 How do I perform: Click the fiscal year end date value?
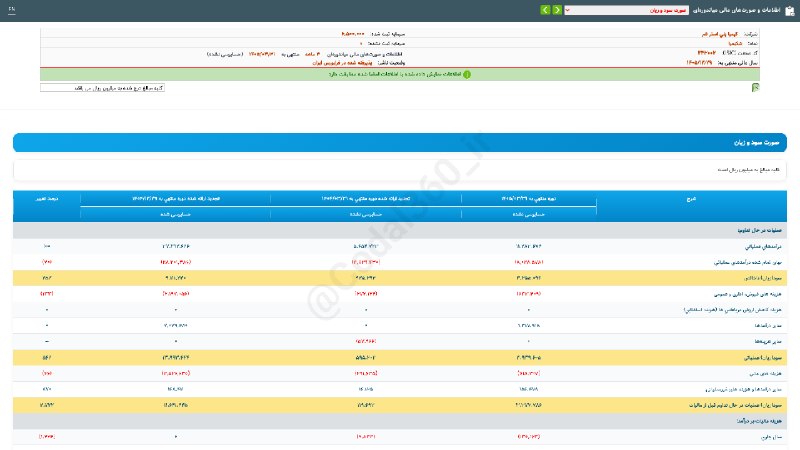[699, 63]
